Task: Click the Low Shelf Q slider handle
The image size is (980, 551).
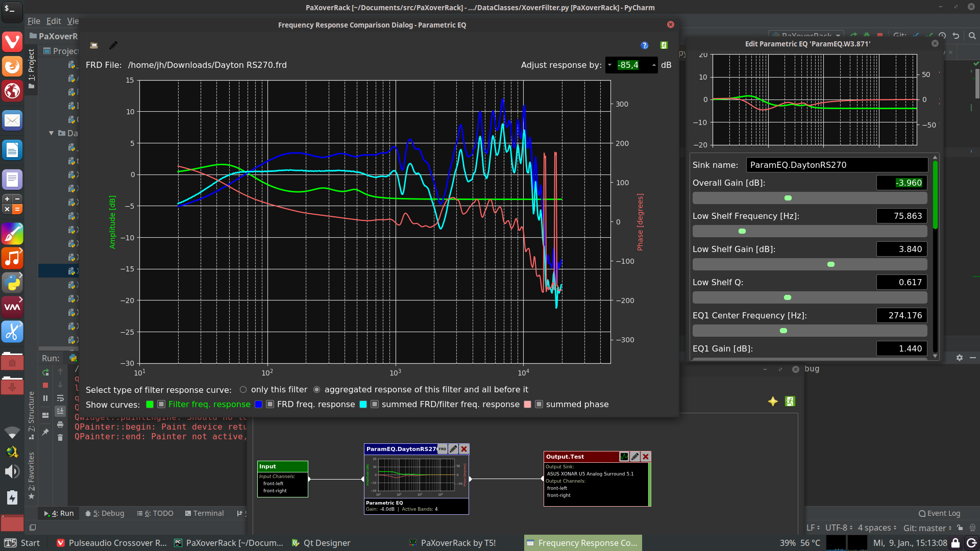Action: point(788,297)
